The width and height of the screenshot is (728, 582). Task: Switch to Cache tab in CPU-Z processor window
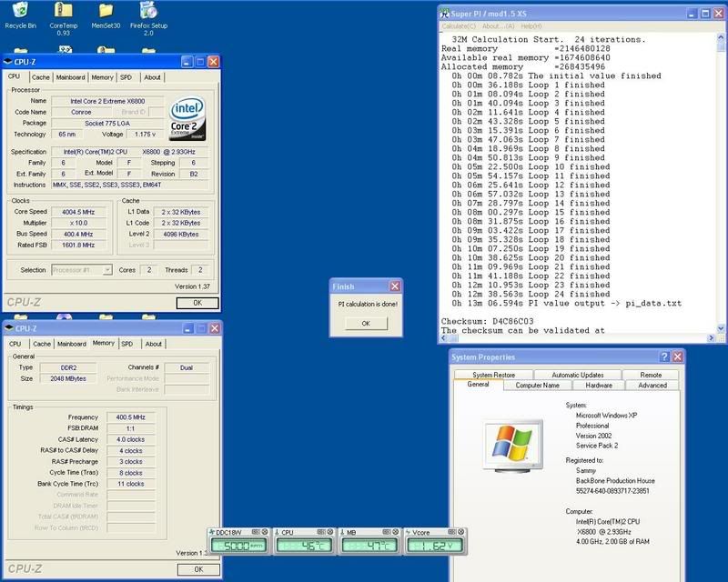click(x=40, y=77)
